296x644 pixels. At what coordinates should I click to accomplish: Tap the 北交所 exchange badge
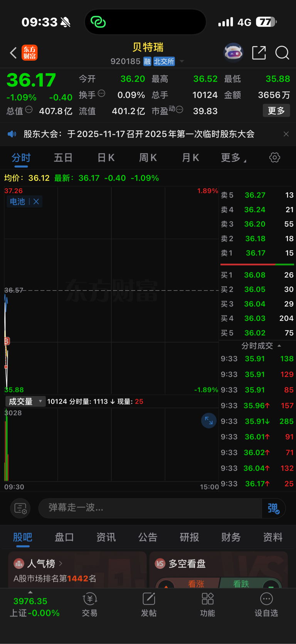click(x=164, y=61)
